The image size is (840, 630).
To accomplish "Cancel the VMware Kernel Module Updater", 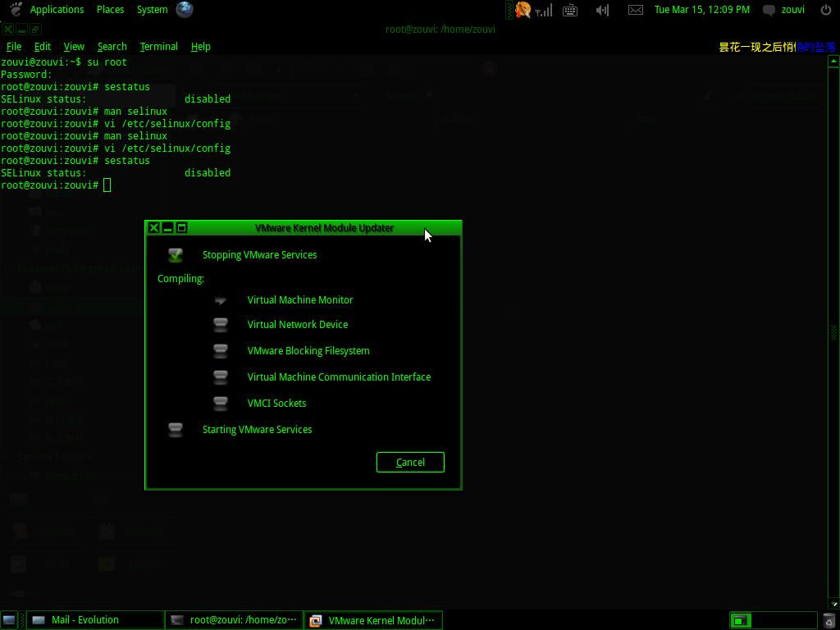I will point(410,463).
